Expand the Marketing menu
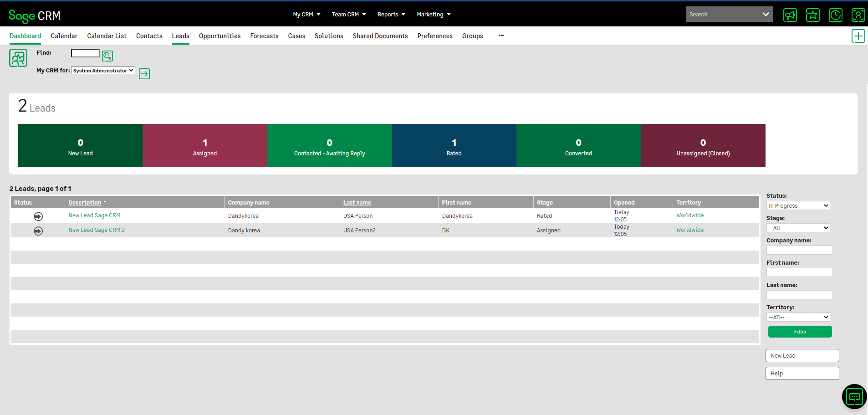Image resolution: width=868 pixels, height=415 pixels. point(434,15)
